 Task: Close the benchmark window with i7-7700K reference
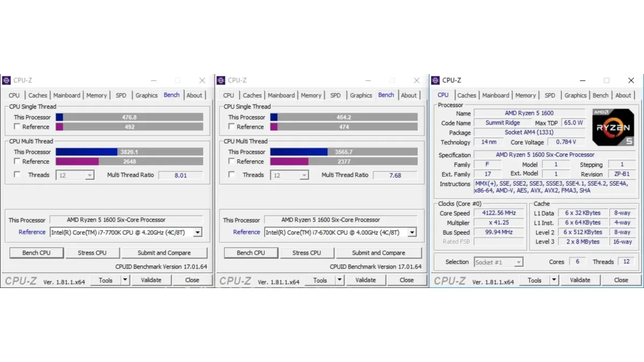coord(202,80)
